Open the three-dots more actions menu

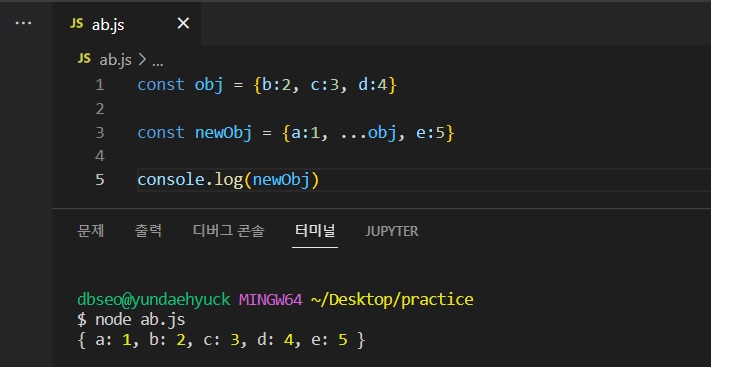coord(23,23)
